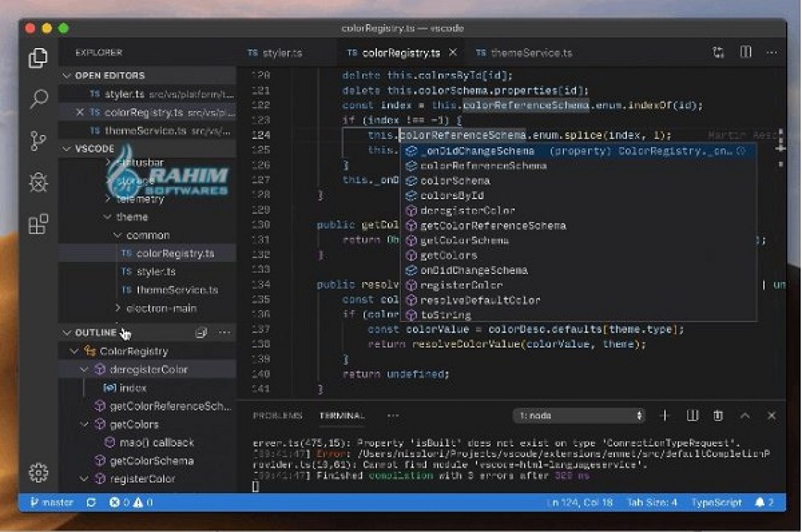Maximize the panel with the chevron icon
This screenshot has height=532, width=802.
point(745,416)
